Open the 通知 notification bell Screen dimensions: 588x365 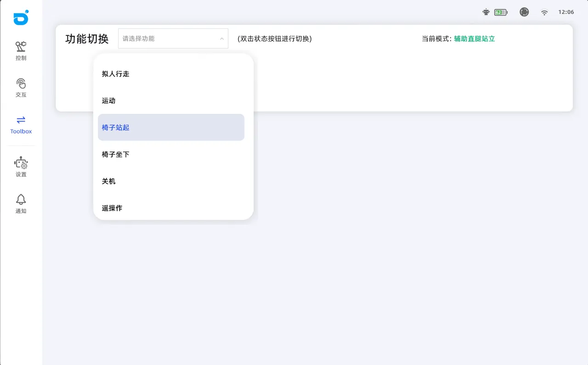click(x=21, y=200)
